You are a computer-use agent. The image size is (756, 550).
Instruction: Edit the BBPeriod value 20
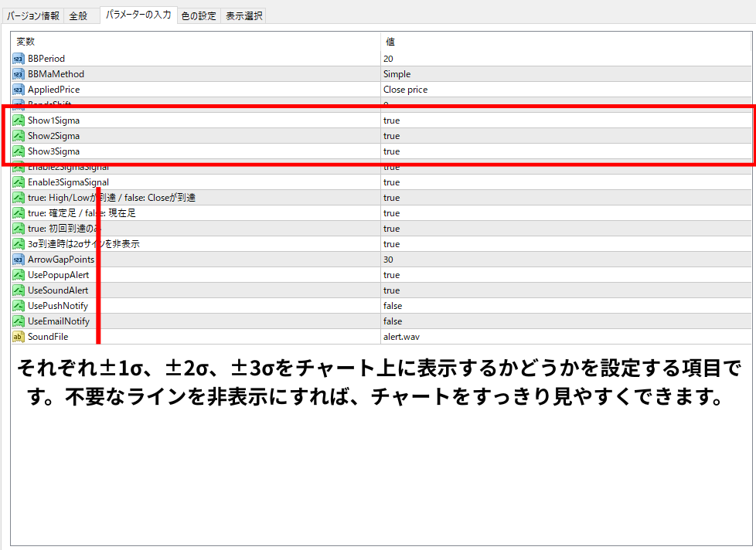tap(388, 59)
